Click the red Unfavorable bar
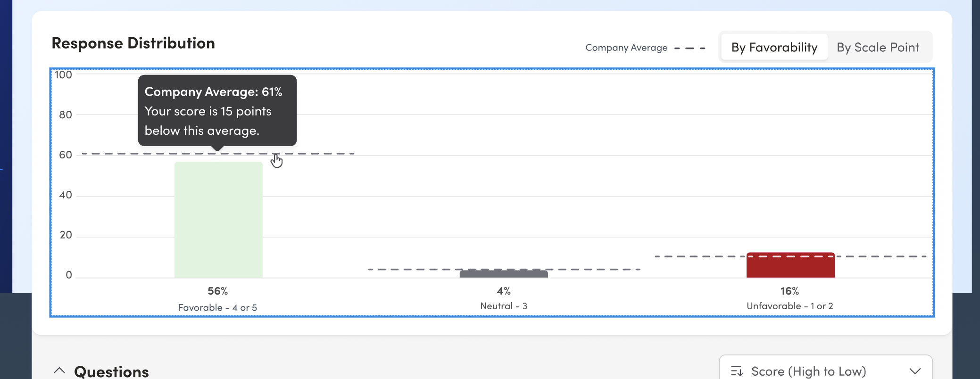The height and width of the screenshot is (379, 980). [790, 265]
